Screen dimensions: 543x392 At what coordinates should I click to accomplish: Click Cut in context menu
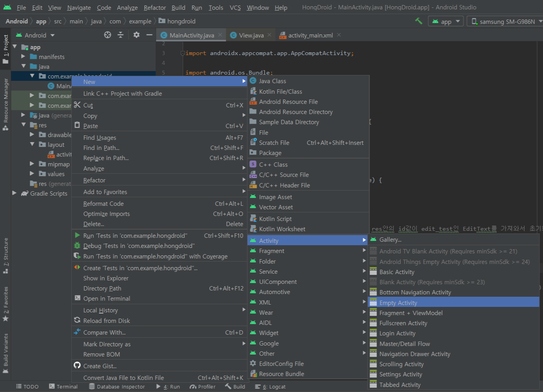(x=159, y=105)
